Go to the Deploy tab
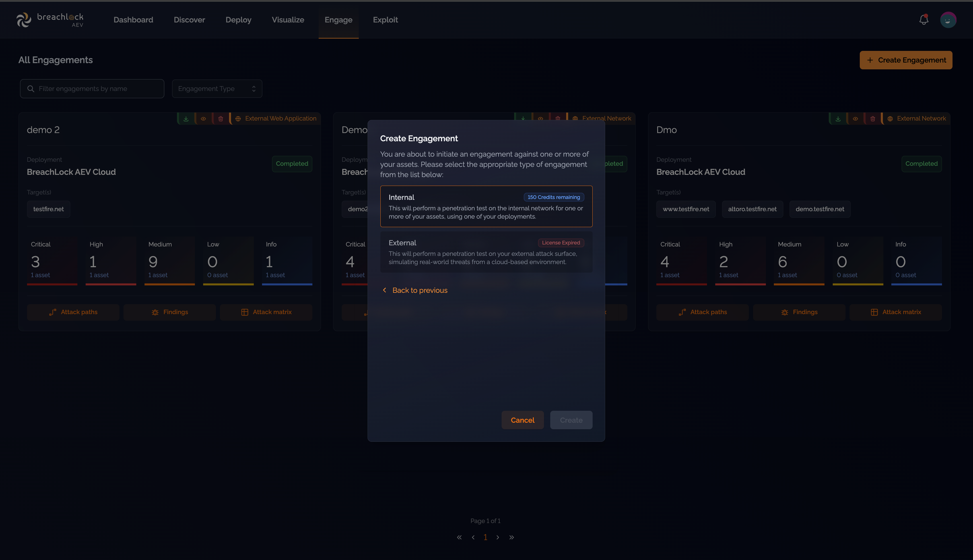The height and width of the screenshot is (560, 973). [238, 20]
